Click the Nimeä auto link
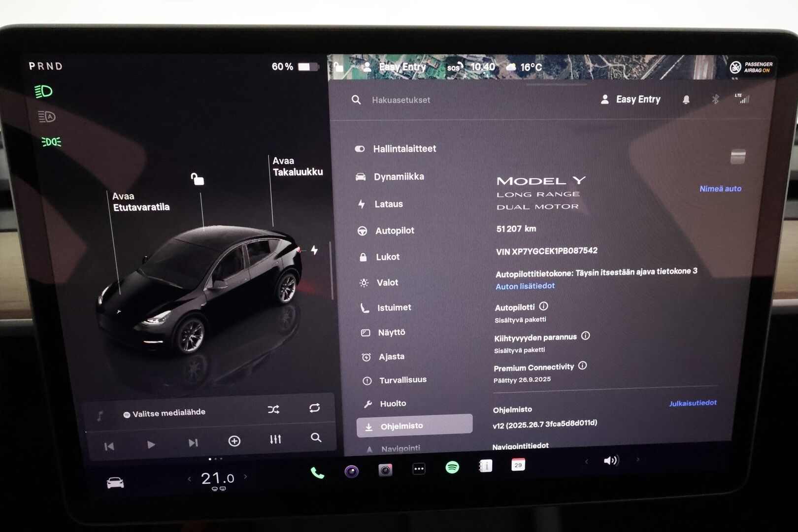Viewport: 798px width, 532px height. coord(720,189)
